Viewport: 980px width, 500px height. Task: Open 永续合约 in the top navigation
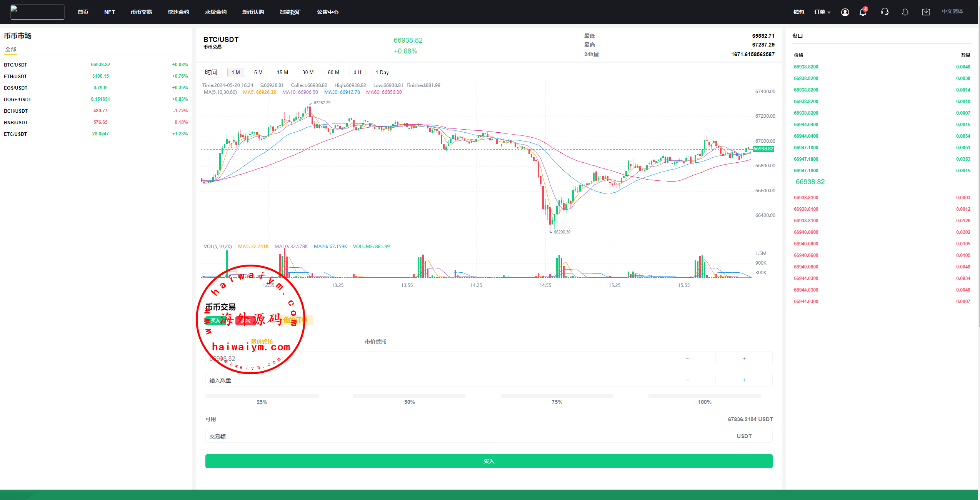[216, 12]
